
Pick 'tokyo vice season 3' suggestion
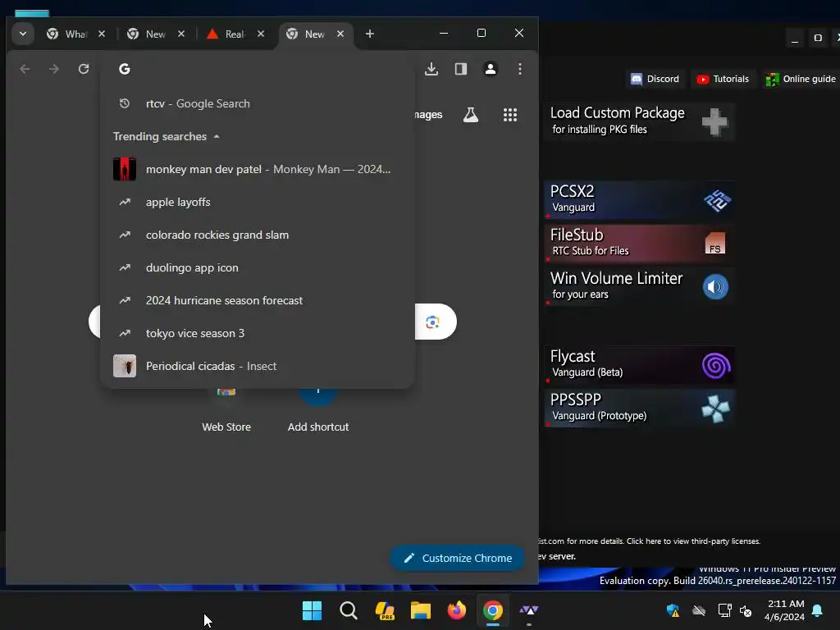[258, 333]
